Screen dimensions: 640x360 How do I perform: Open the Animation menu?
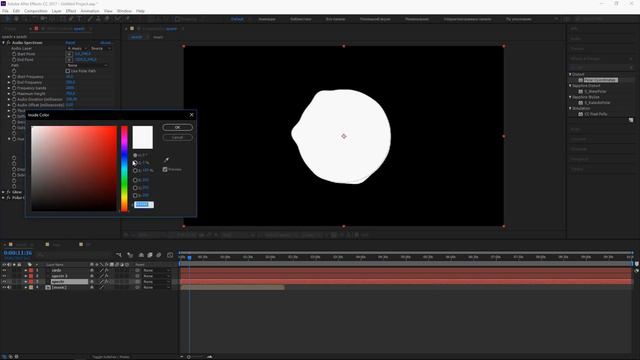(90, 11)
